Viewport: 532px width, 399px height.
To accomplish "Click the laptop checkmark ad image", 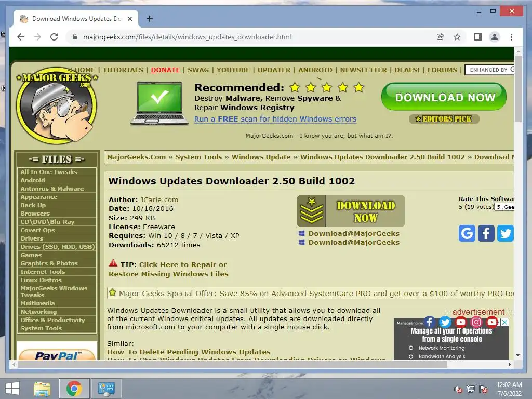I will pos(159,103).
